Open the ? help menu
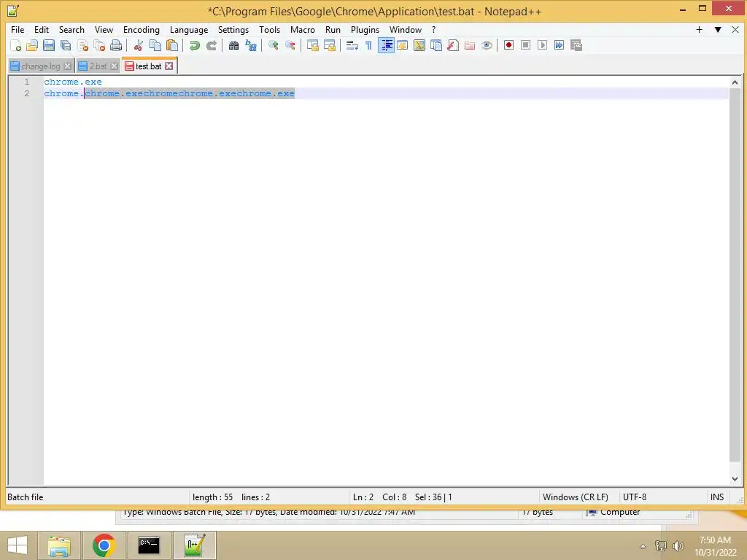Screen dimensions: 747x560 pyautogui.click(x=433, y=29)
